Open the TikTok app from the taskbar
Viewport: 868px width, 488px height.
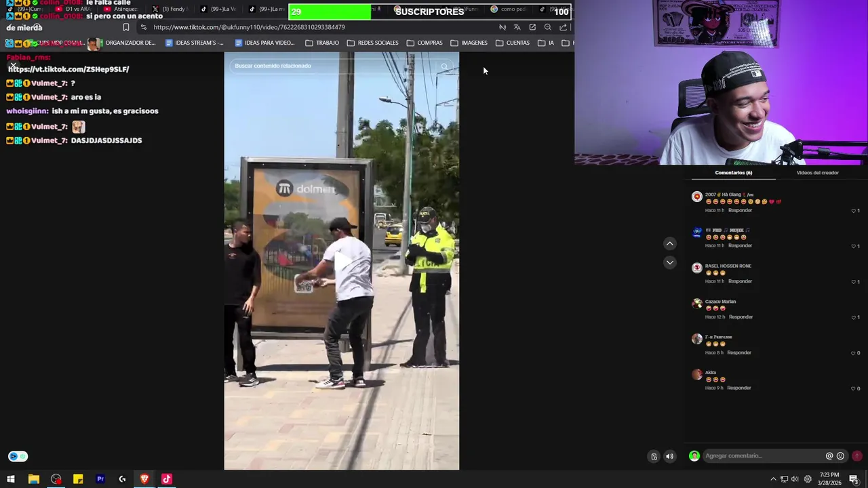tap(167, 479)
